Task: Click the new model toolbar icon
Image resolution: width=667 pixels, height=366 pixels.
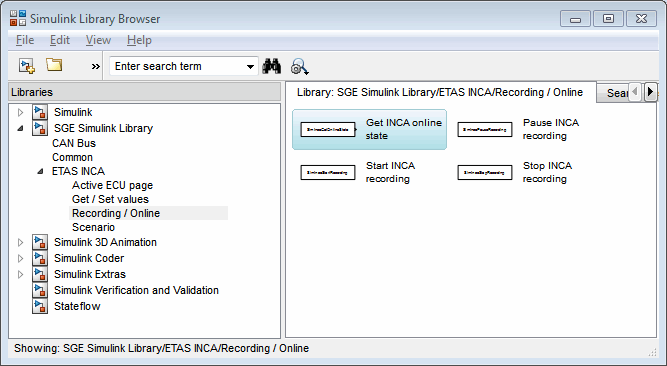Action: coord(27,66)
